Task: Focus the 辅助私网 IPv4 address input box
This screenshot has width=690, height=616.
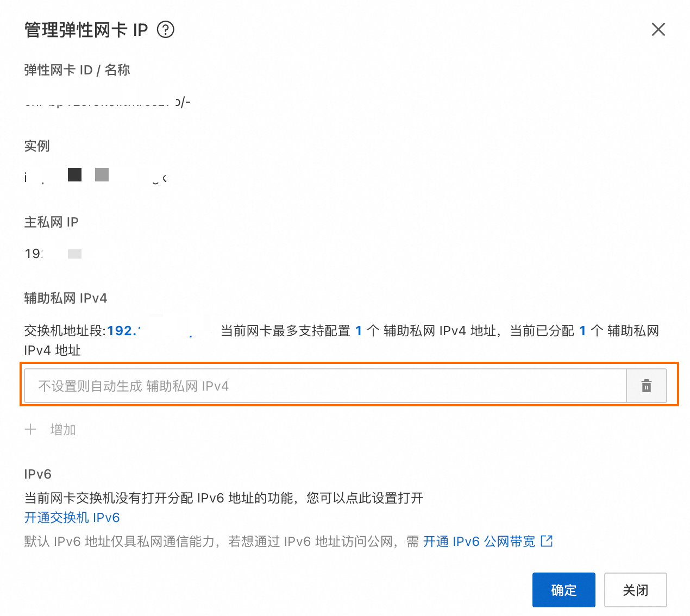Action: (325, 386)
